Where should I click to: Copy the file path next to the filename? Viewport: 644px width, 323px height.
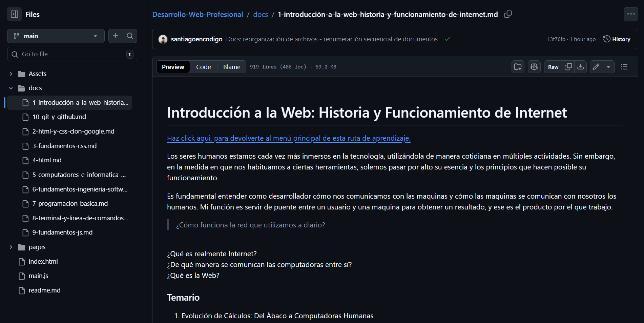(x=508, y=14)
